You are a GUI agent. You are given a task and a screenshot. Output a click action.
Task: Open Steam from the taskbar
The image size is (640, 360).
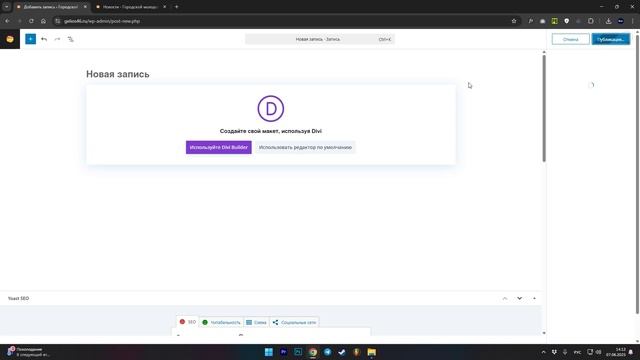pos(342,352)
